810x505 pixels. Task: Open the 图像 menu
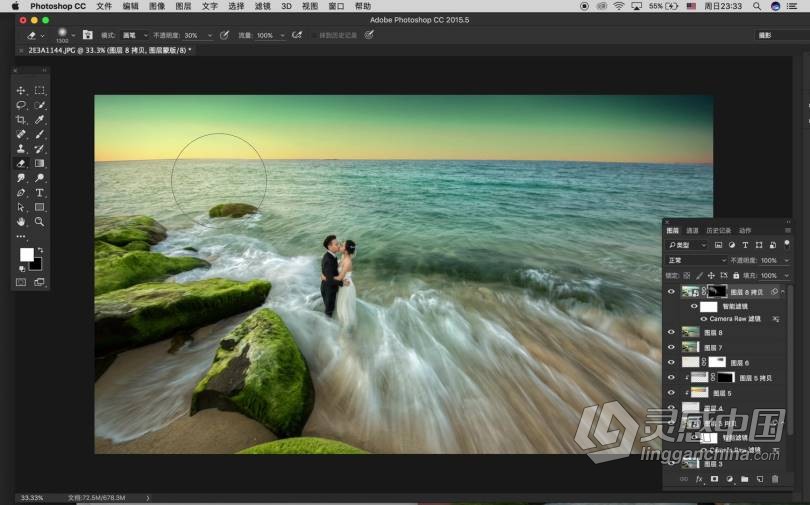tap(157, 6)
